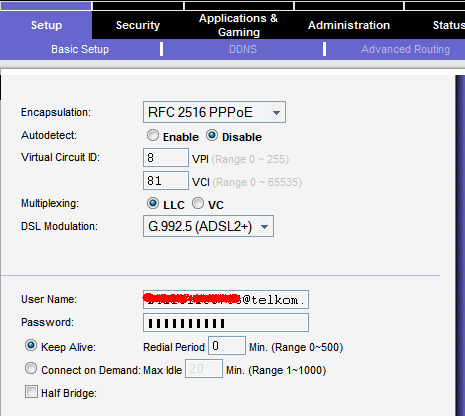Click the Max Idle range text

tap(276, 370)
